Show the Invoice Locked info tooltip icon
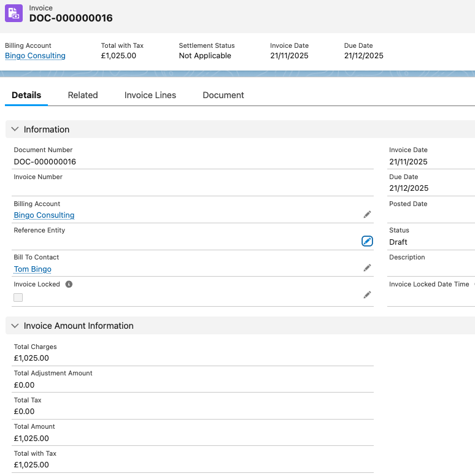The image size is (475, 476). (69, 285)
